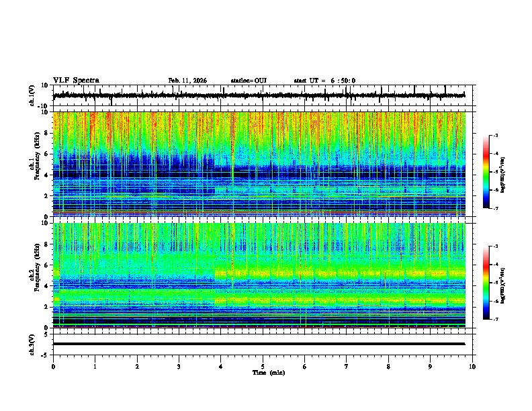Click the "-3" label on ch.1 color bar
Screen dimensions: 532x411
point(495,135)
